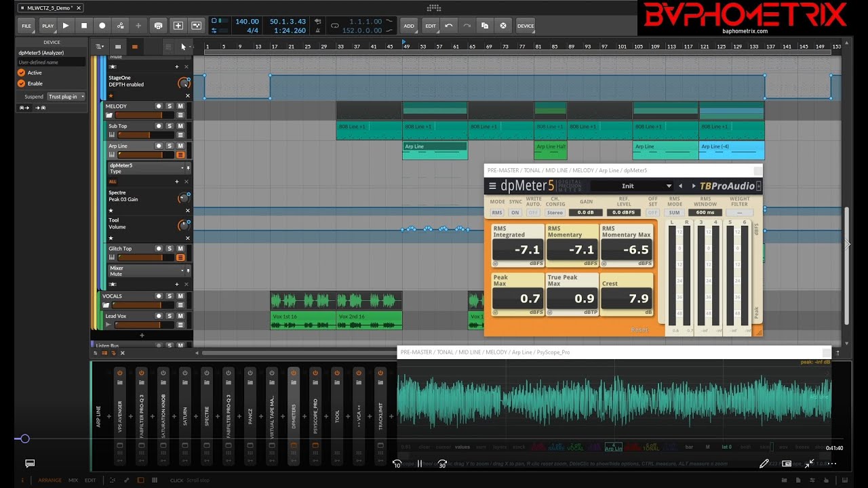Toggle SYNC ON in dpMeter5
The width and height of the screenshot is (868, 488).
click(x=515, y=213)
